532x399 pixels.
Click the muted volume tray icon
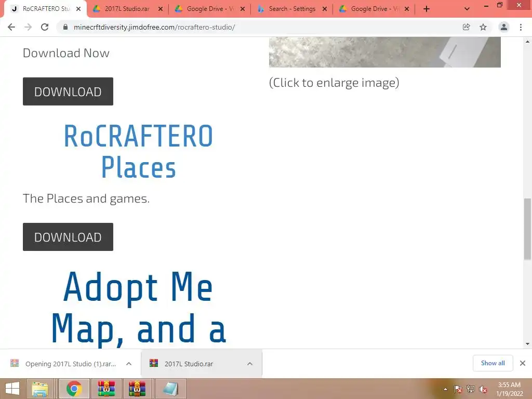click(x=483, y=389)
